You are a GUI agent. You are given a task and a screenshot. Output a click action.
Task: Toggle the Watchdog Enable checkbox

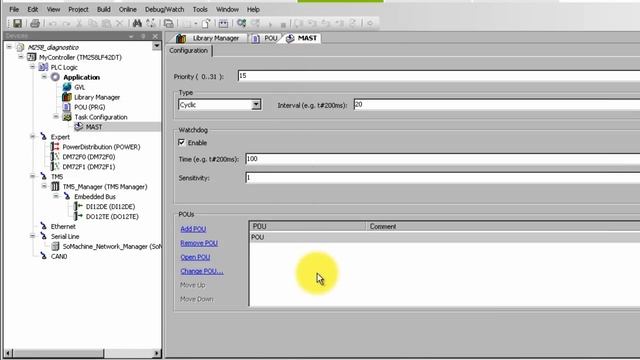point(182,142)
